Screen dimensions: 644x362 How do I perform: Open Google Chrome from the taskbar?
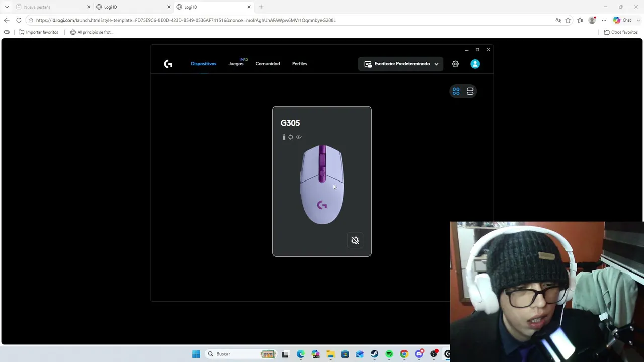point(404,354)
